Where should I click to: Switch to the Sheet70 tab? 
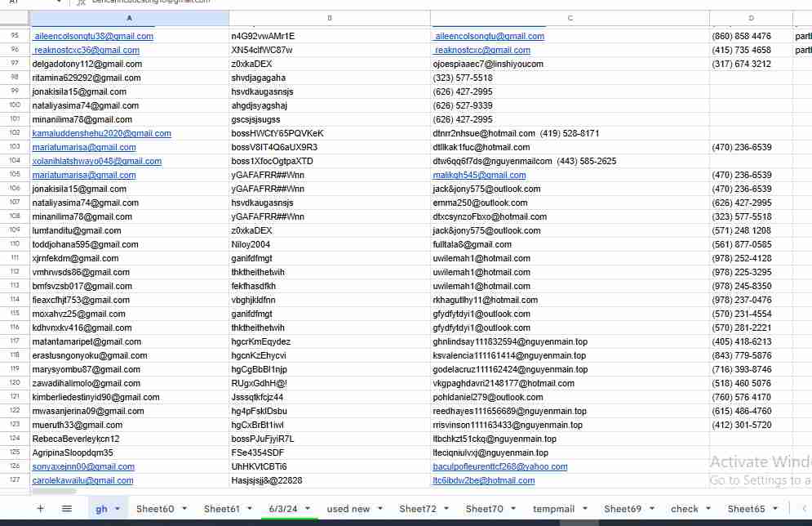tap(484, 509)
